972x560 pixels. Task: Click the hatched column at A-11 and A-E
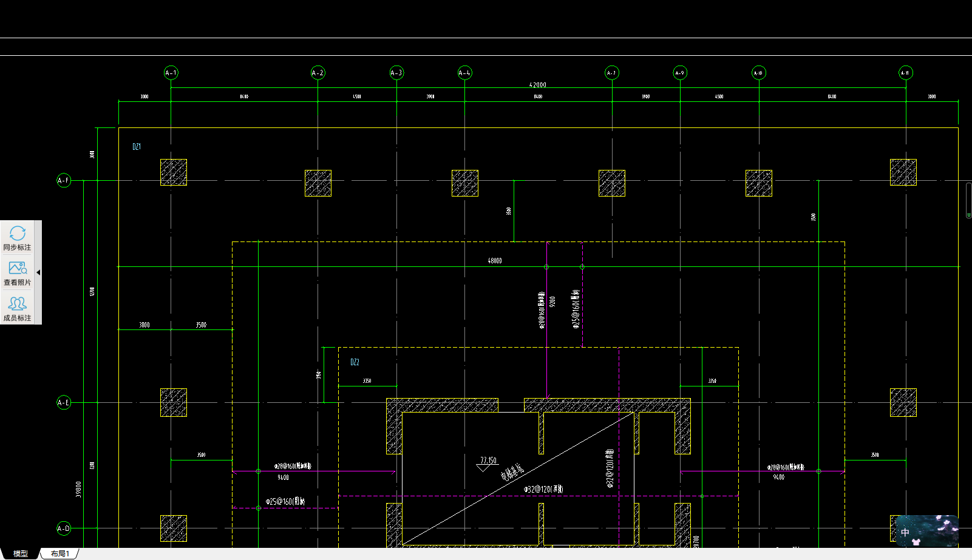point(903,403)
